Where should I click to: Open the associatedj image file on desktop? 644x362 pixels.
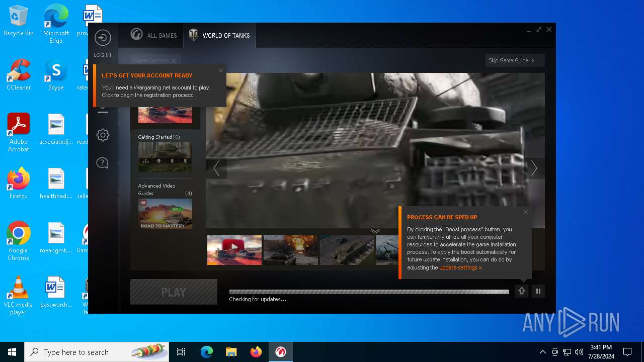56,129
